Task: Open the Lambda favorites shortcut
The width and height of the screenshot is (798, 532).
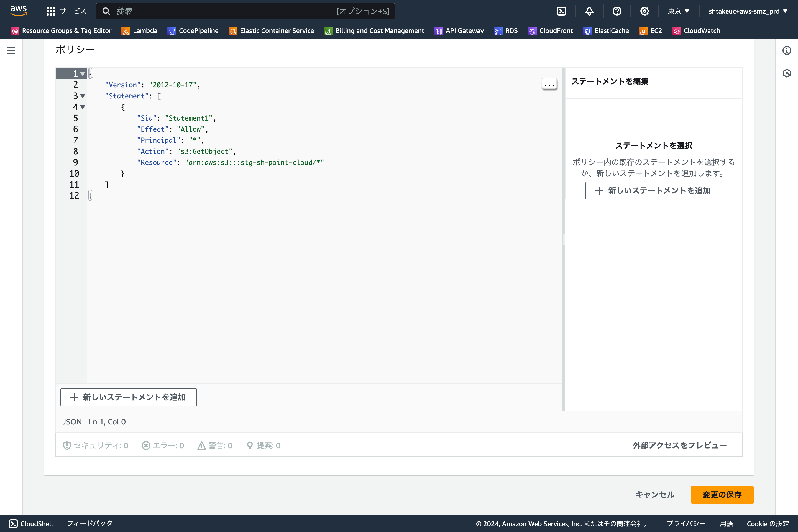Action: coord(139,30)
